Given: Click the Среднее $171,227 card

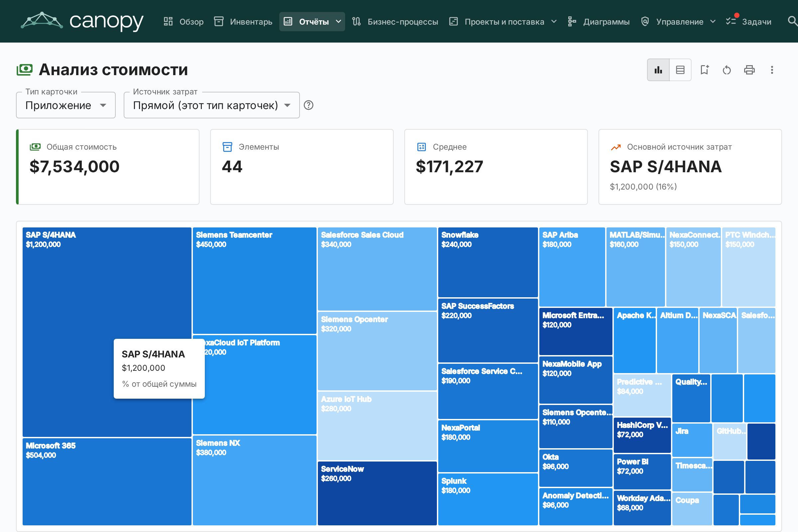Looking at the screenshot, I should point(496,167).
